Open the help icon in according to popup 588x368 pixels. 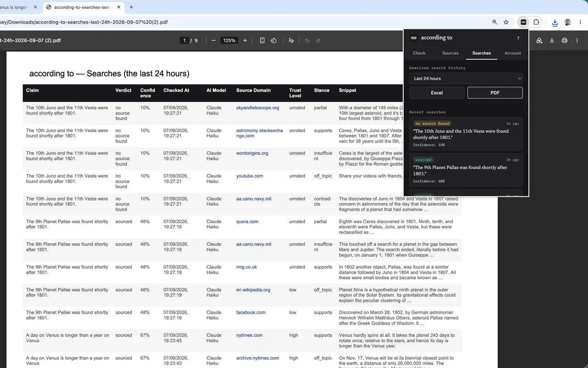click(518, 38)
